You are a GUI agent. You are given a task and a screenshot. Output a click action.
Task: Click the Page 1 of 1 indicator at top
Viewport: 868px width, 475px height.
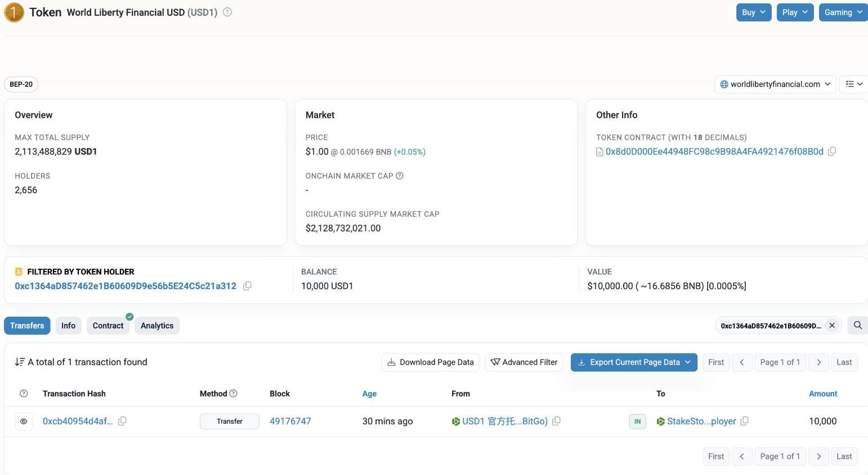(x=780, y=362)
